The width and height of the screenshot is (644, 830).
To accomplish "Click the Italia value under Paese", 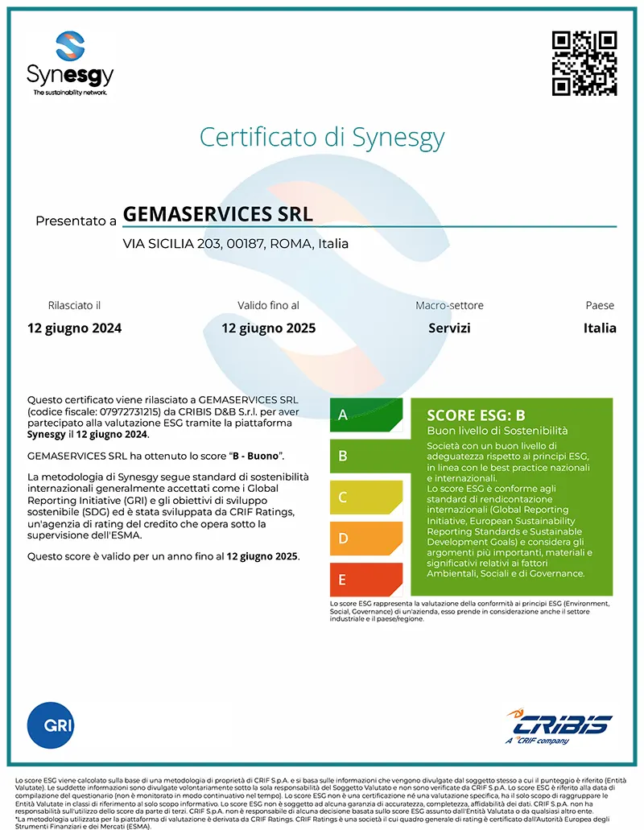I will [600, 328].
